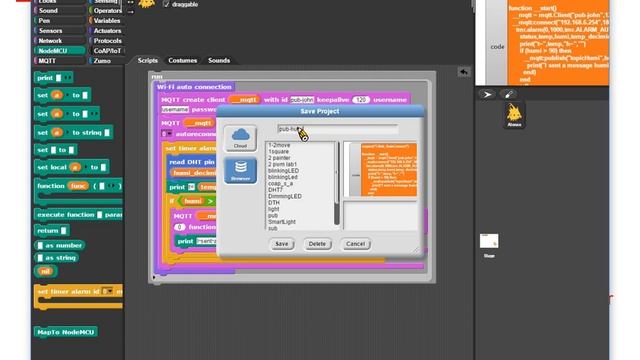Screen dimensions: 640x360
Task: Select project 'blinkingLED' in the list
Action: (283, 171)
